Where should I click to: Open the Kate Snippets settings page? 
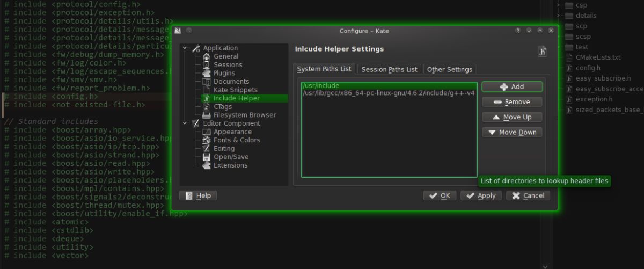click(235, 90)
